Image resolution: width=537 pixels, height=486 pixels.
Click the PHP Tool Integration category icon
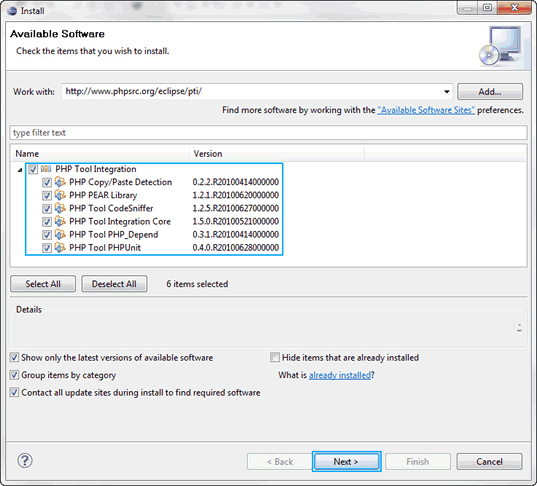click(x=46, y=169)
